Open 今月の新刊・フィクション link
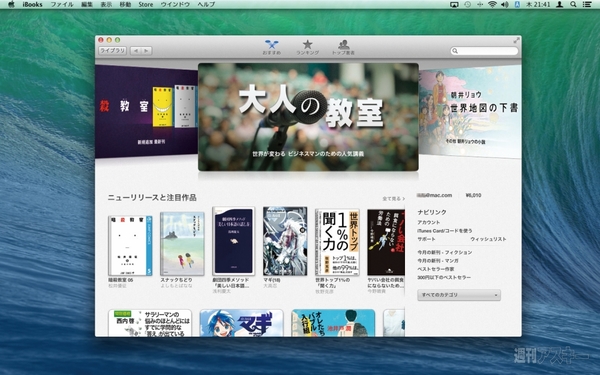Image resolution: width=600 pixels, height=375 pixels. coord(445,253)
